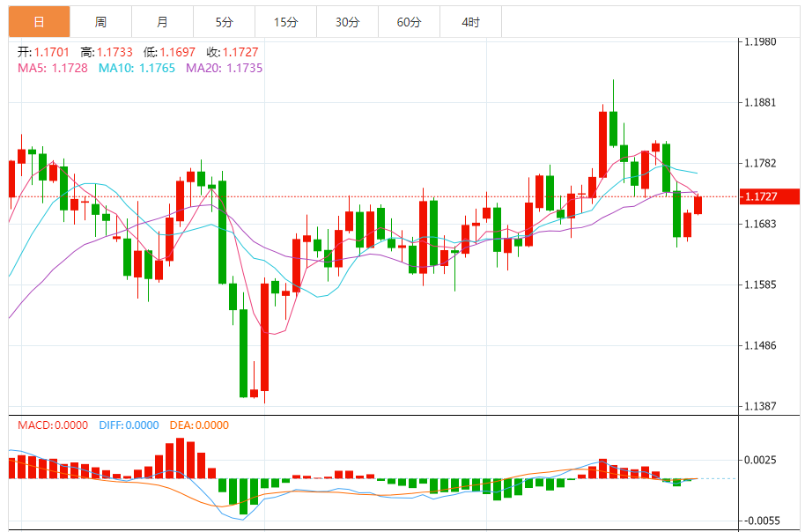Screen dimensions: 805x532
Task: Open the 30分 timeframe tab
Action: 348,22
